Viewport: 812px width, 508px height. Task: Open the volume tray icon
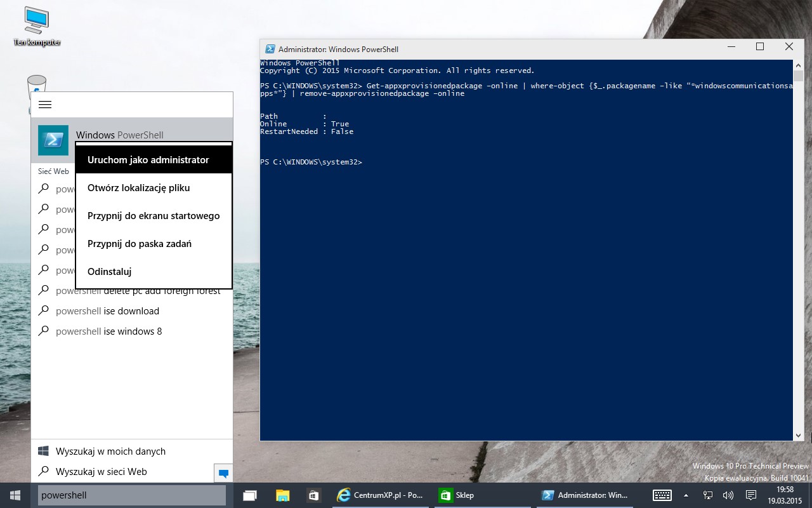click(728, 495)
